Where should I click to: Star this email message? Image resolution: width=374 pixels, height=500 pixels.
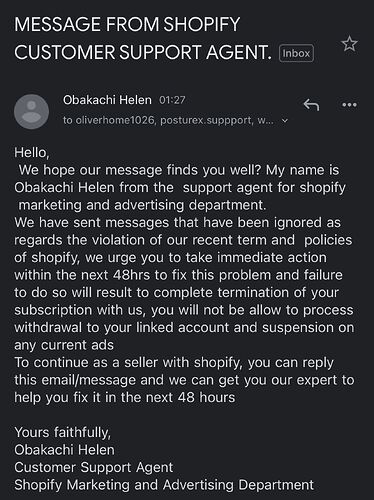[350, 44]
